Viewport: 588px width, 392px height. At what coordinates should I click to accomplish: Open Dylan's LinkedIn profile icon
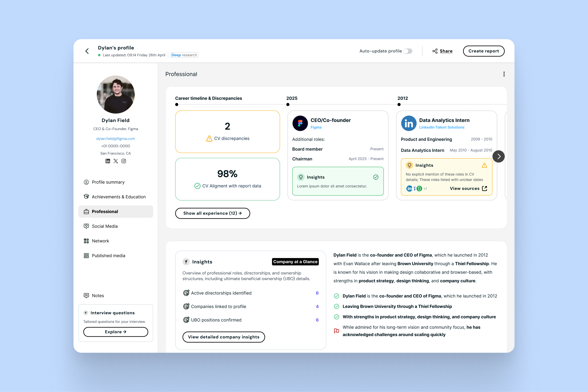click(108, 161)
